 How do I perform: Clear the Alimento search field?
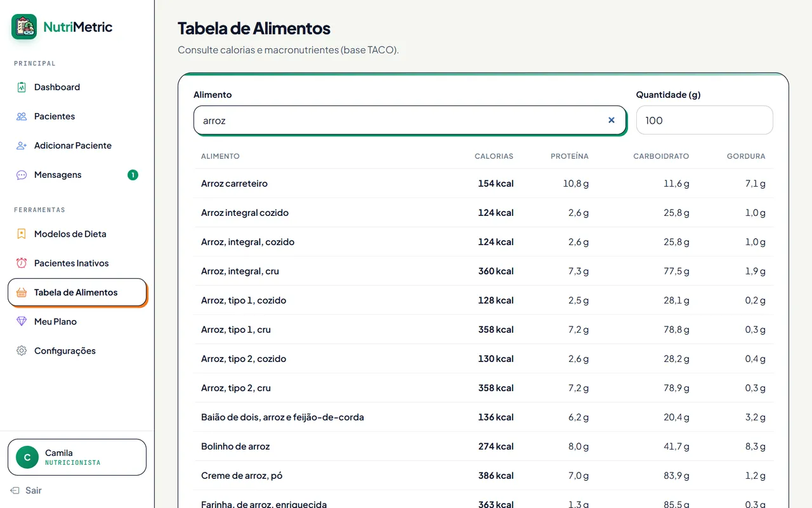coord(612,120)
